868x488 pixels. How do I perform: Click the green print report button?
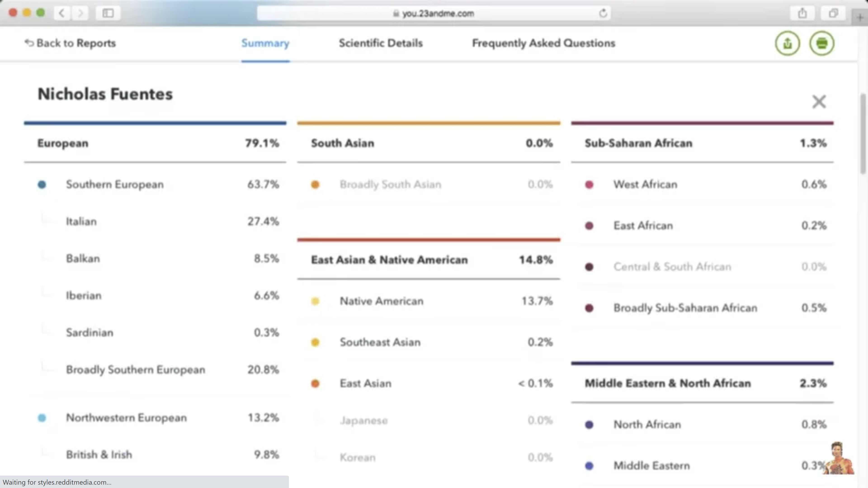[x=822, y=43]
